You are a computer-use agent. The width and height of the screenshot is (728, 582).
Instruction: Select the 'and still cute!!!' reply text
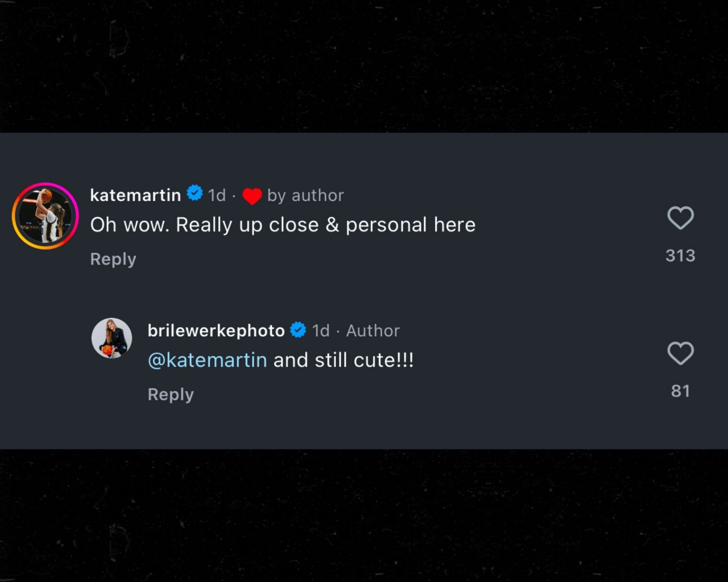point(344,360)
